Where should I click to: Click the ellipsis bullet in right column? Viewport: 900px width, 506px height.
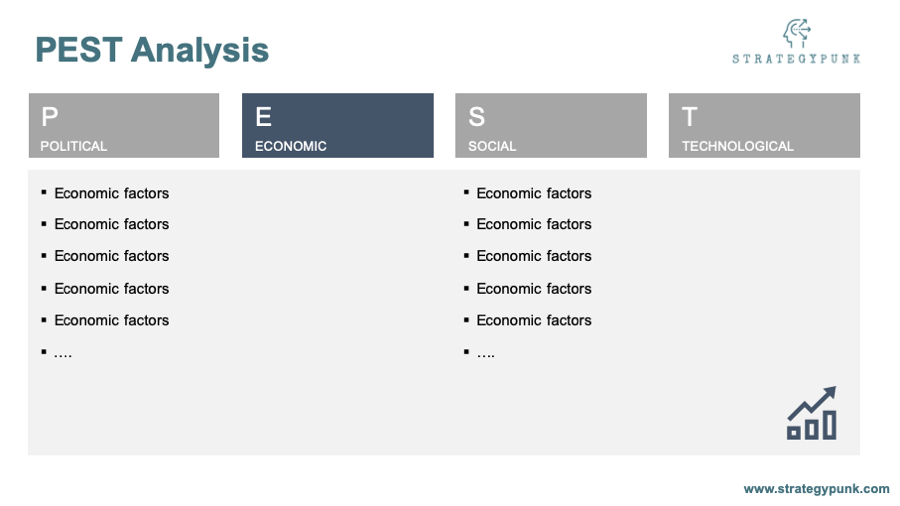pyautogui.click(x=486, y=355)
